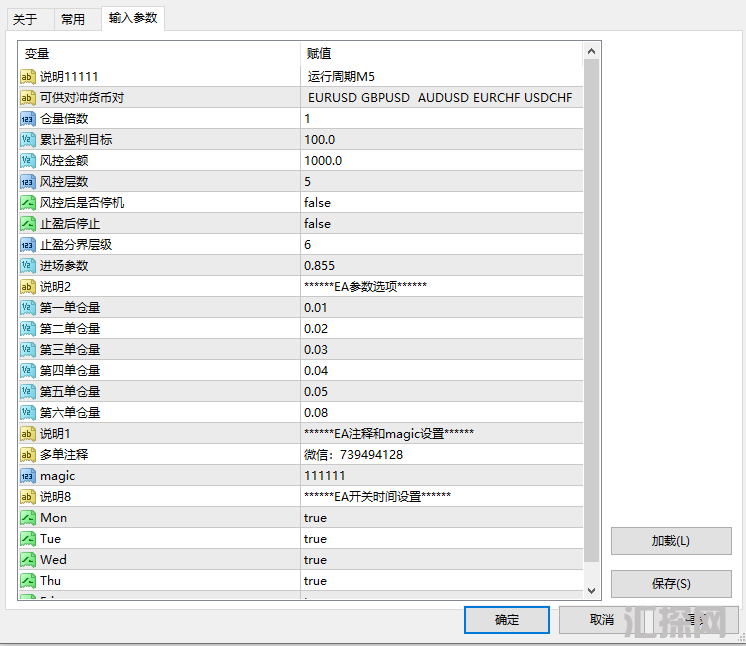Click the integer icon next to 仓量倍数
Screen dimensions: 746x646
[28, 119]
